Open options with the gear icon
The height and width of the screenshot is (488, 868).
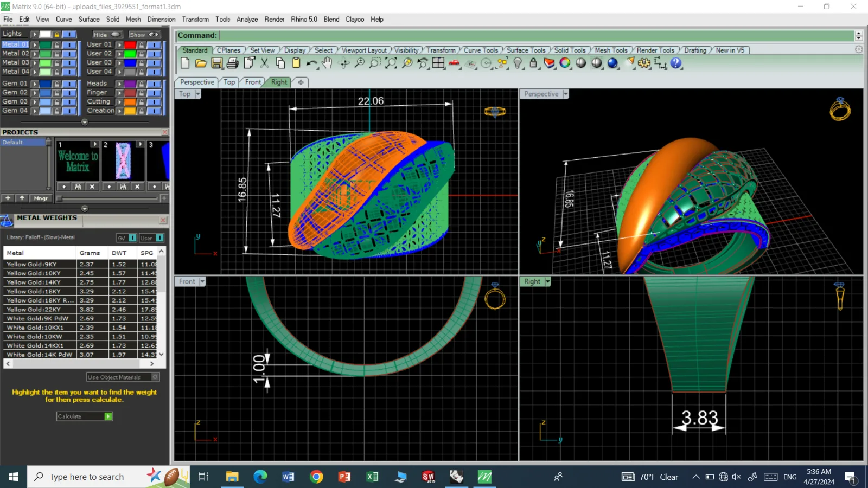click(644, 63)
